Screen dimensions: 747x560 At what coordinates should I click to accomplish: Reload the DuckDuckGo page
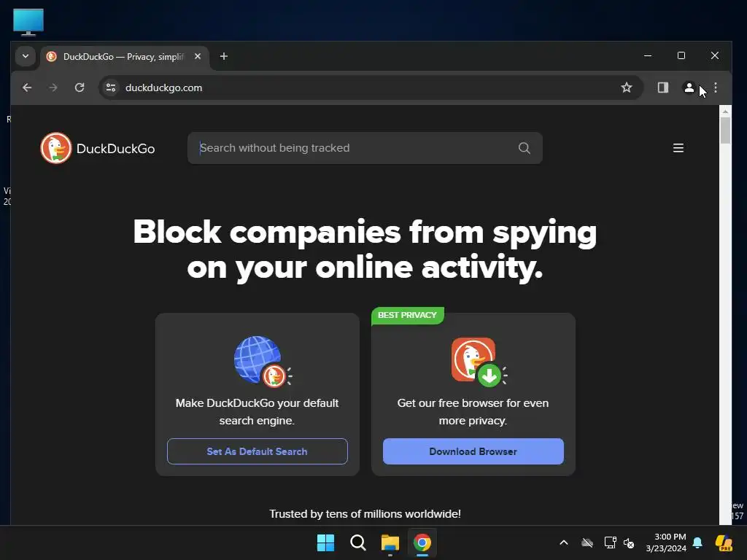pos(80,87)
